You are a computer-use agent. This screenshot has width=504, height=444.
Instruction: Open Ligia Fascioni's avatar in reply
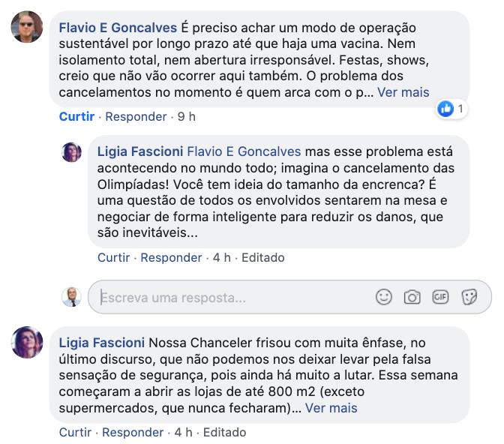[71, 152]
